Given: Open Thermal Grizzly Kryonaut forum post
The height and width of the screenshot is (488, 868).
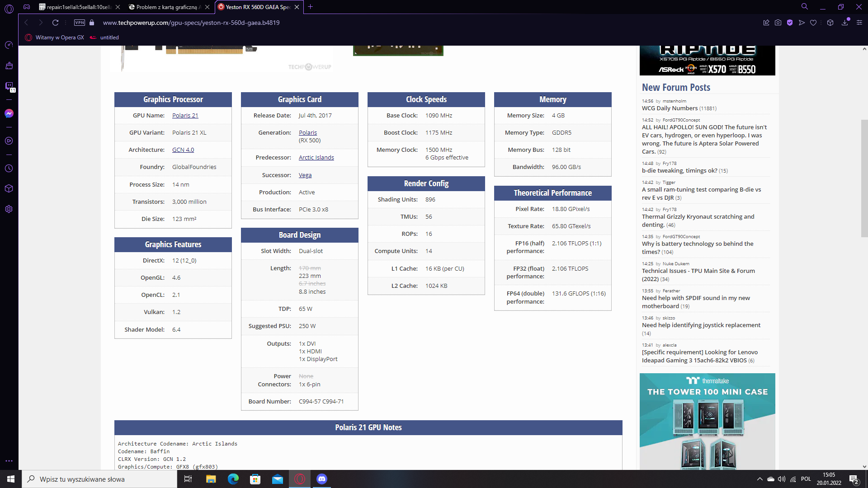Looking at the screenshot, I should pos(698,221).
